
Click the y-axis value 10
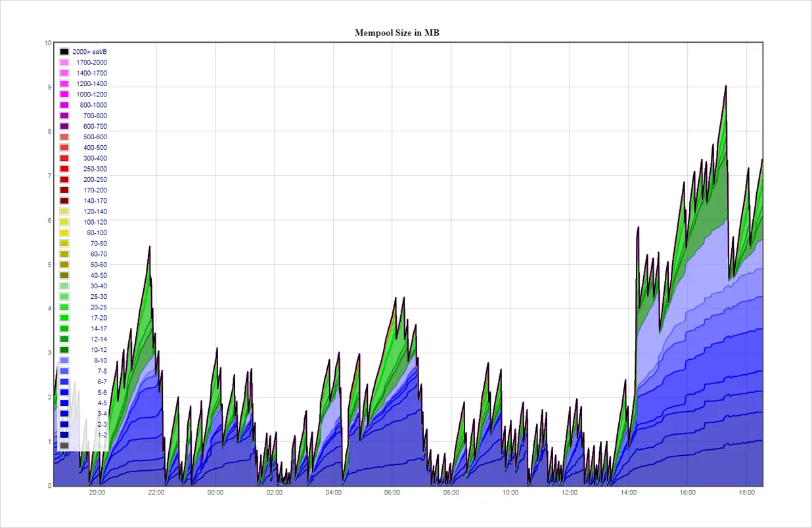pyautogui.click(x=47, y=43)
